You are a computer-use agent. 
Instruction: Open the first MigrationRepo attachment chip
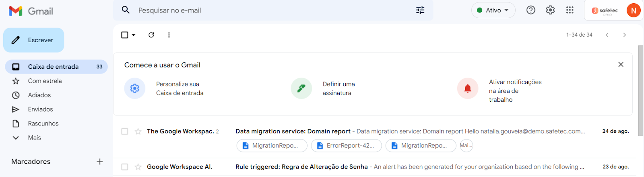coord(272,146)
